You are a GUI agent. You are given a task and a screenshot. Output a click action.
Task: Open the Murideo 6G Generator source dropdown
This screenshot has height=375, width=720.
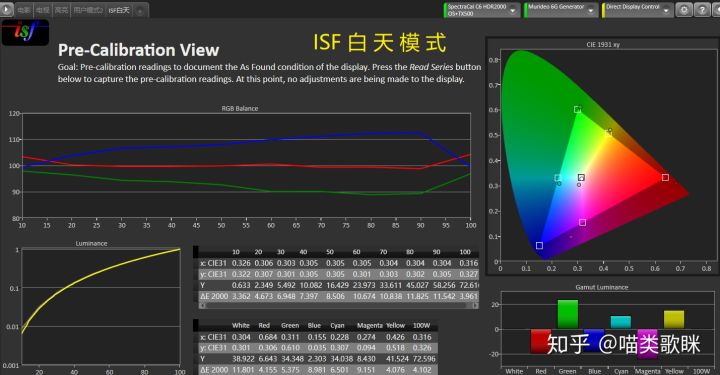pyautogui.click(x=561, y=10)
